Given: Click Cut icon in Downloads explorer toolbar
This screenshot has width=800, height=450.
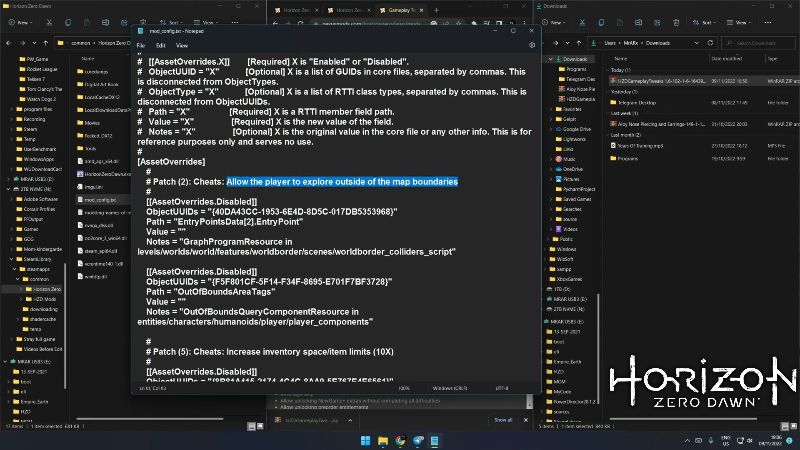Looking at the screenshot, I should point(582,22).
